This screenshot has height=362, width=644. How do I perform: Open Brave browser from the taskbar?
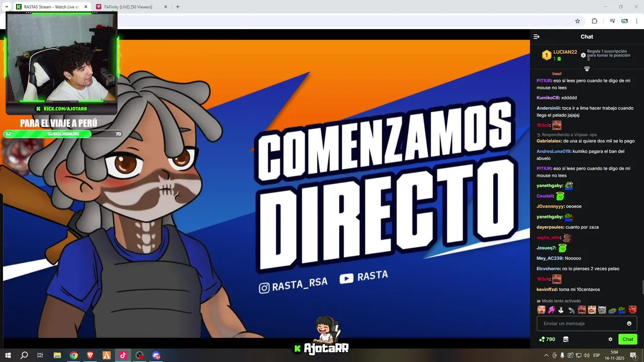tap(90, 355)
